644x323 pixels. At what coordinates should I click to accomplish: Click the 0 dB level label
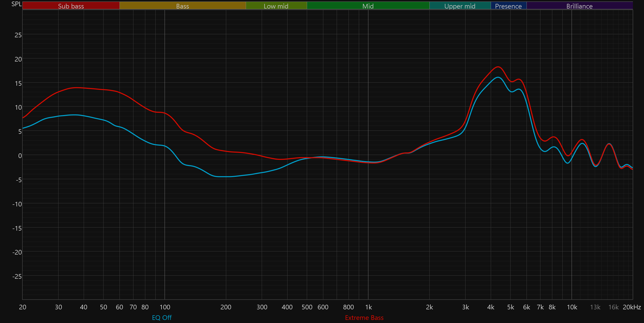tap(20, 156)
